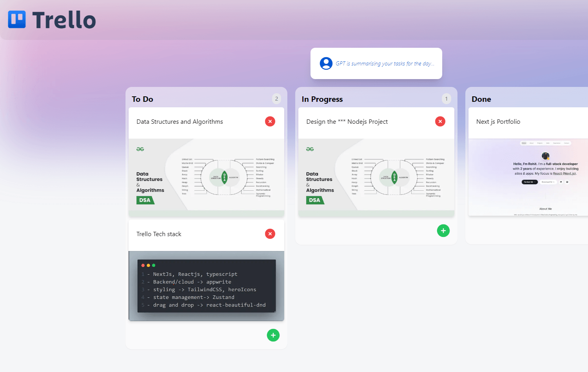The height and width of the screenshot is (372, 588).
Task: Open the Data Structures and Algorithms card title
Action: [180, 122]
